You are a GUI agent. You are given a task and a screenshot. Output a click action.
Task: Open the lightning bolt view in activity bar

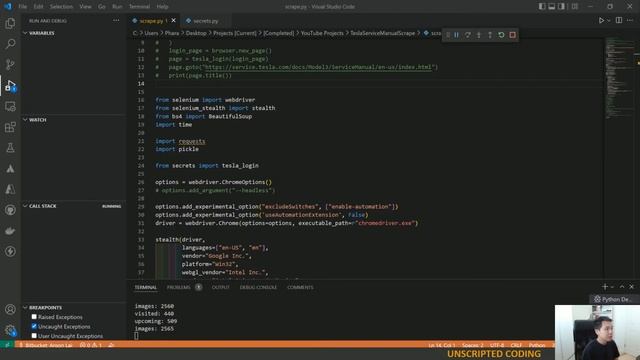pos(10,251)
